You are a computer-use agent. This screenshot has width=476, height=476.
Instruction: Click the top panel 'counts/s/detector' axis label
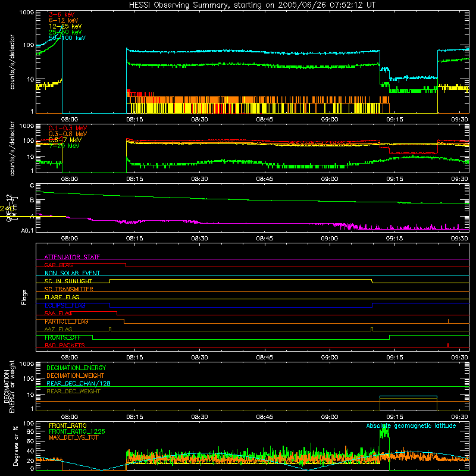pos(12,62)
